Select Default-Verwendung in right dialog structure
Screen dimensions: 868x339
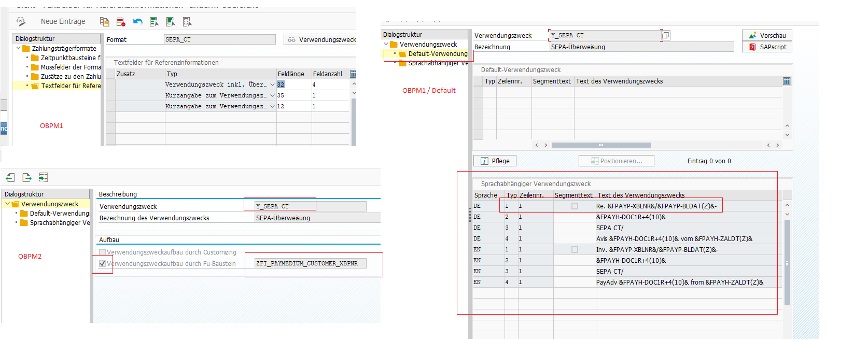[437, 54]
